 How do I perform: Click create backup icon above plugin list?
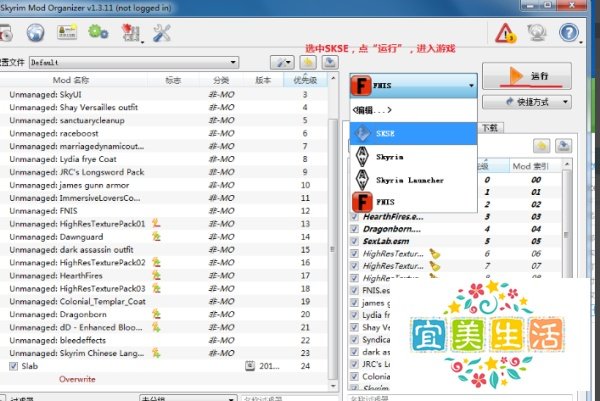click(x=563, y=146)
